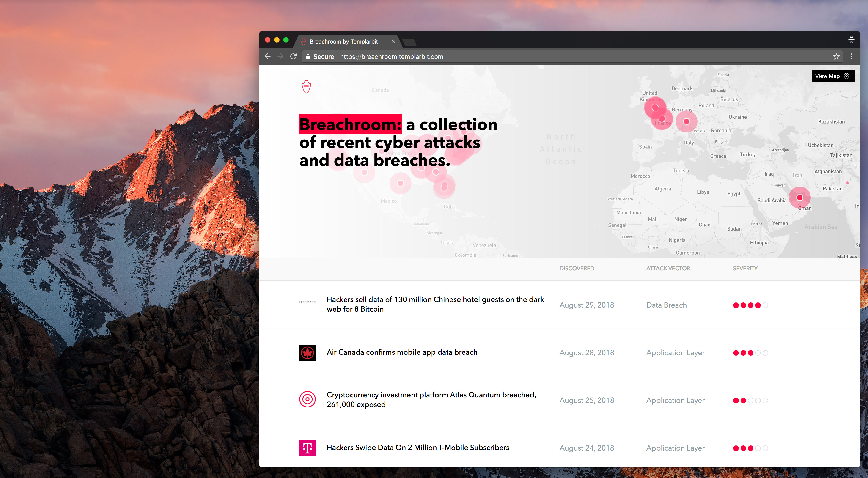This screenshot has width=868, height=478.
Task: Click the Germany breach map marker
Action: [686, 121]
